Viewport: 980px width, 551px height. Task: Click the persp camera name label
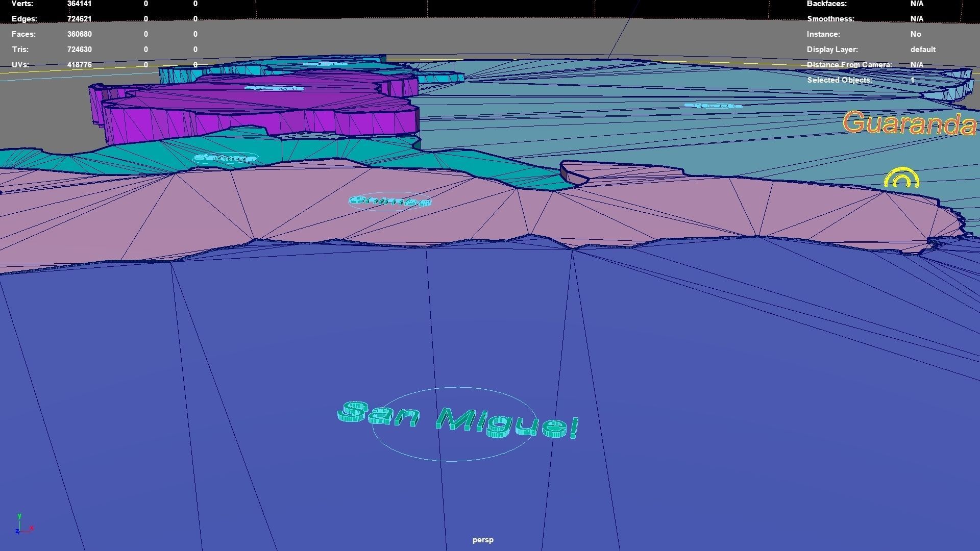[x=483, y=540]
